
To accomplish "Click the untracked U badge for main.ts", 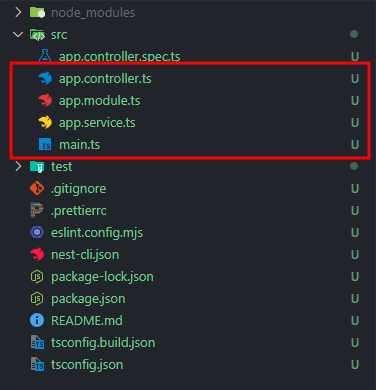I will click(x=355, y=145).
